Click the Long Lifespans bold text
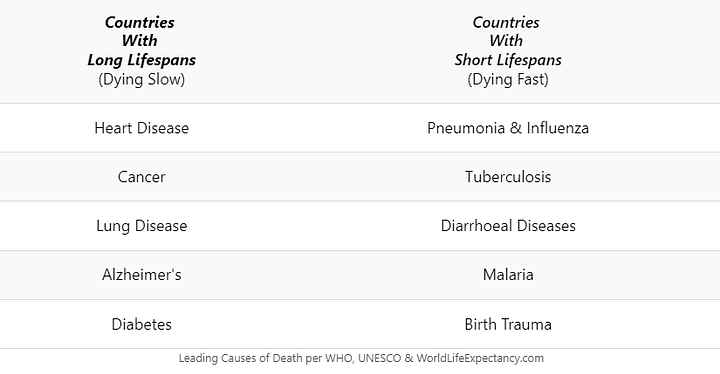Screen dimensions: 720x374 (x=141, y=60)
